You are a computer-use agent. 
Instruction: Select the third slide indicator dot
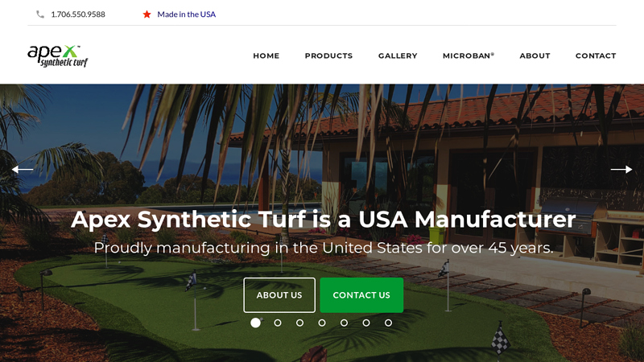299,323
